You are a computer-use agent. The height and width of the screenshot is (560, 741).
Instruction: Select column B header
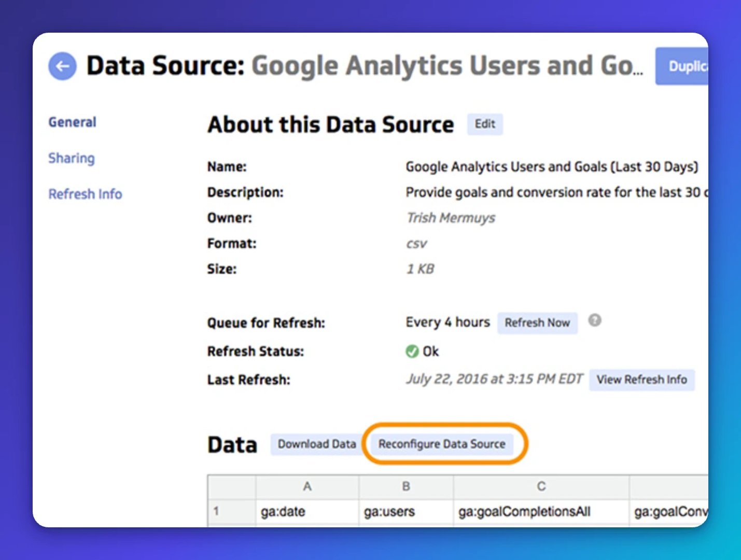pyautogui.click(x=406, y=486)
